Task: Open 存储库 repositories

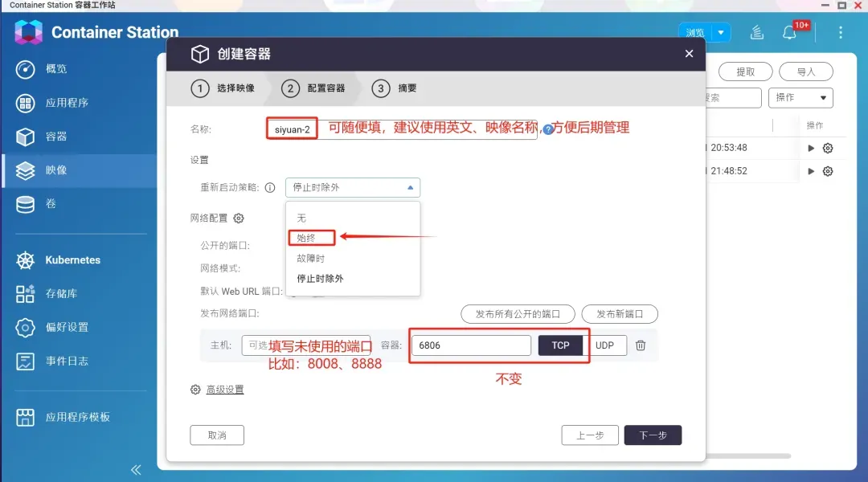Action: [61, 294]
